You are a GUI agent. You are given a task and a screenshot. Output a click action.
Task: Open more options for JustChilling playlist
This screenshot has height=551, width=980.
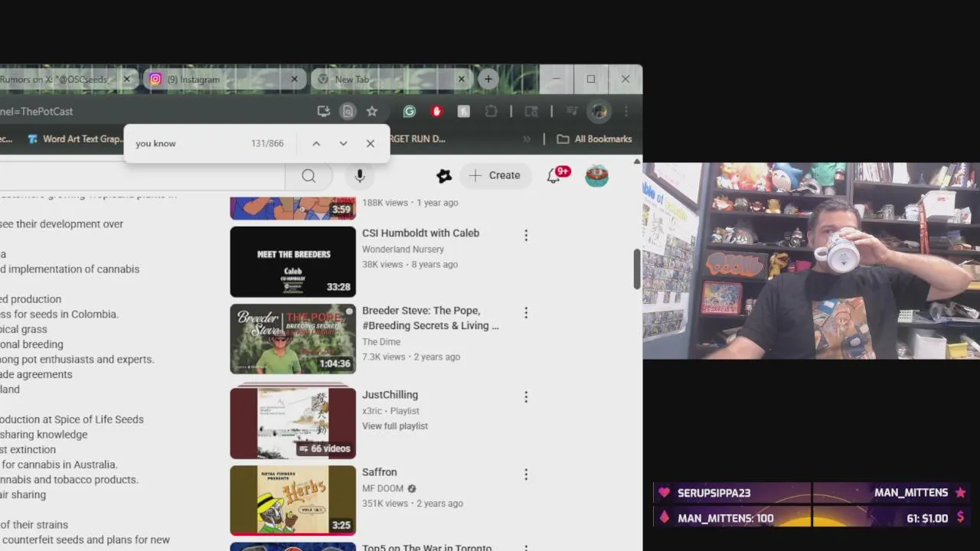click(526, 396)
